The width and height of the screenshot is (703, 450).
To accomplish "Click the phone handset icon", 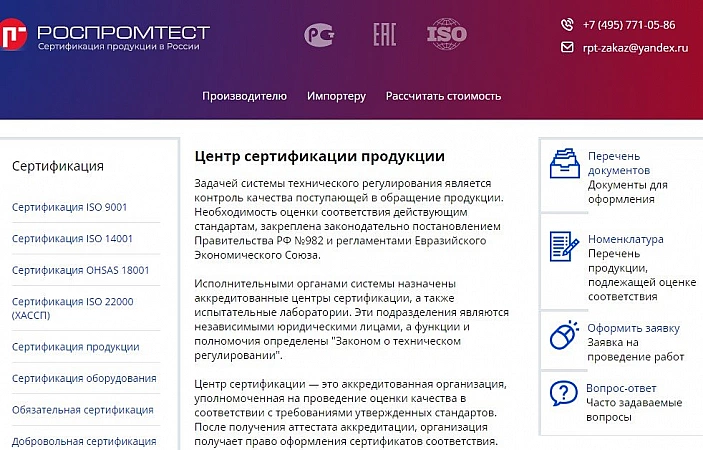I will point(568,25).
